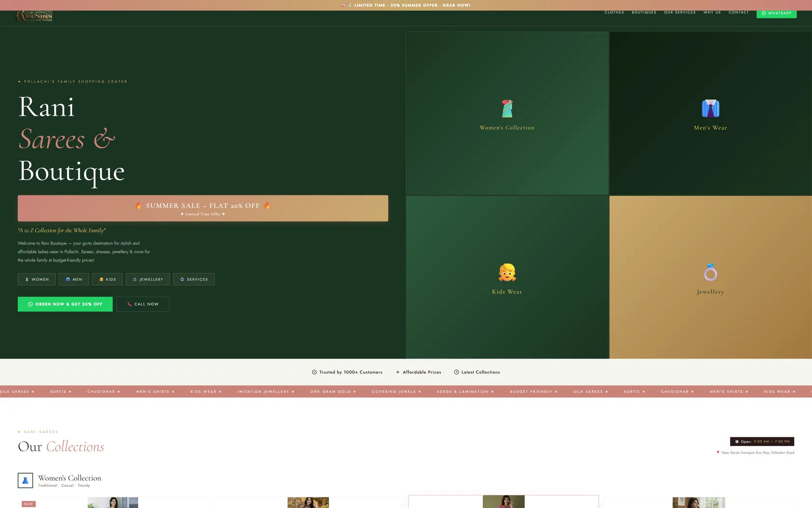Click the suit icon in Men's Wear tile
812x508 pixels.
710,108
